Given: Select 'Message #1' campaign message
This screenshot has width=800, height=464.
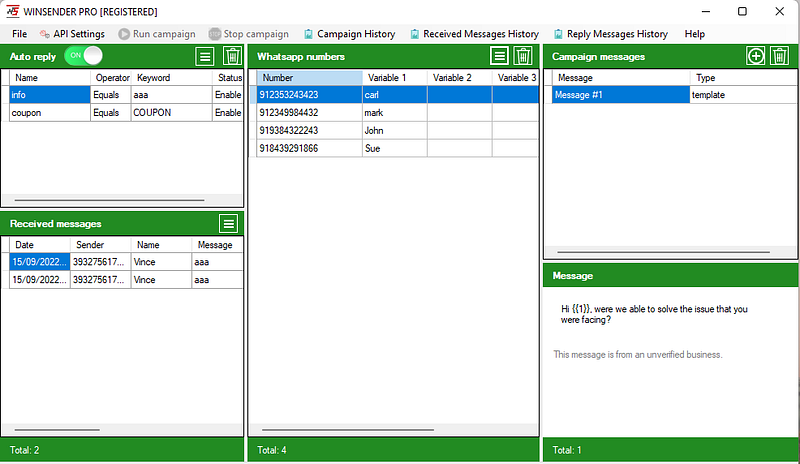Looking at the screenshot, I should 620,95.
